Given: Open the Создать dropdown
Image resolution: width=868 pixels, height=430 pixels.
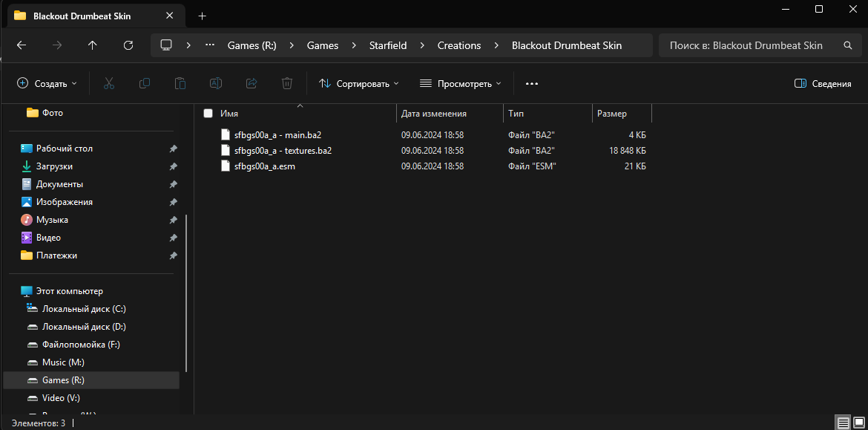Looking at the screenshot, I should pos(47,84).
